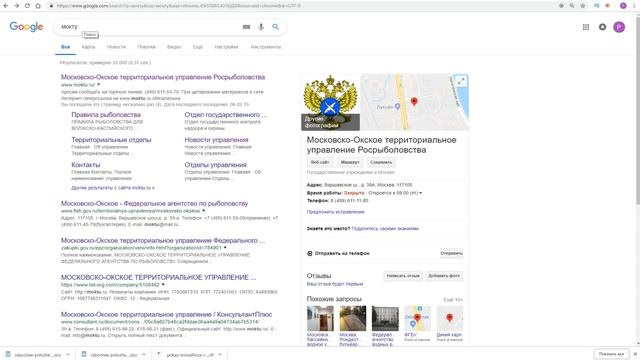Viewport: 640px width, 360px height.
Task: Select the Все search tab
Action: [65, 47]
